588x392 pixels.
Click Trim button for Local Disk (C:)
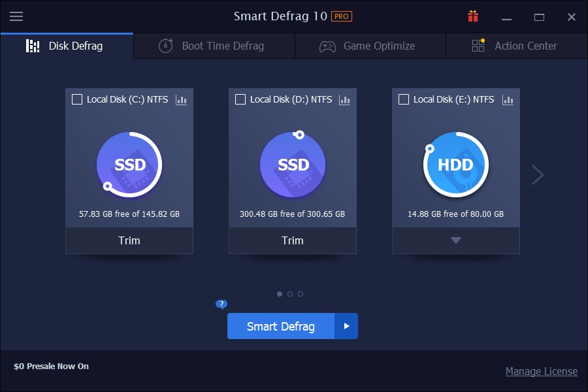pyautogui.click(x=129, y=240)
